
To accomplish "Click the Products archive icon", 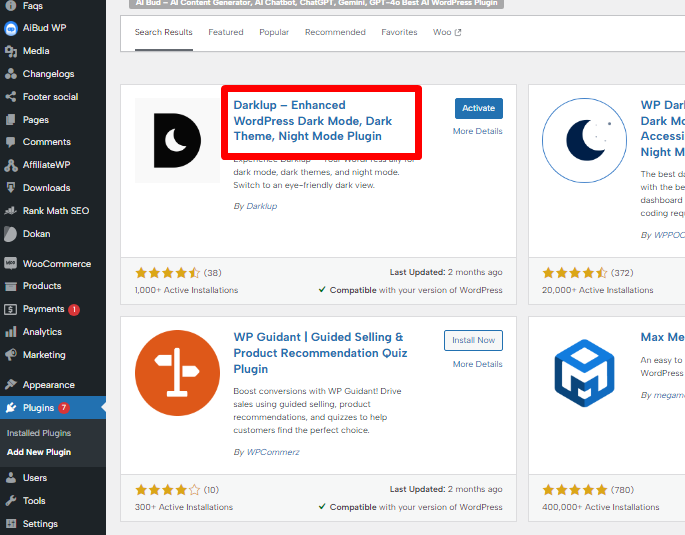I will click(10, 286).
